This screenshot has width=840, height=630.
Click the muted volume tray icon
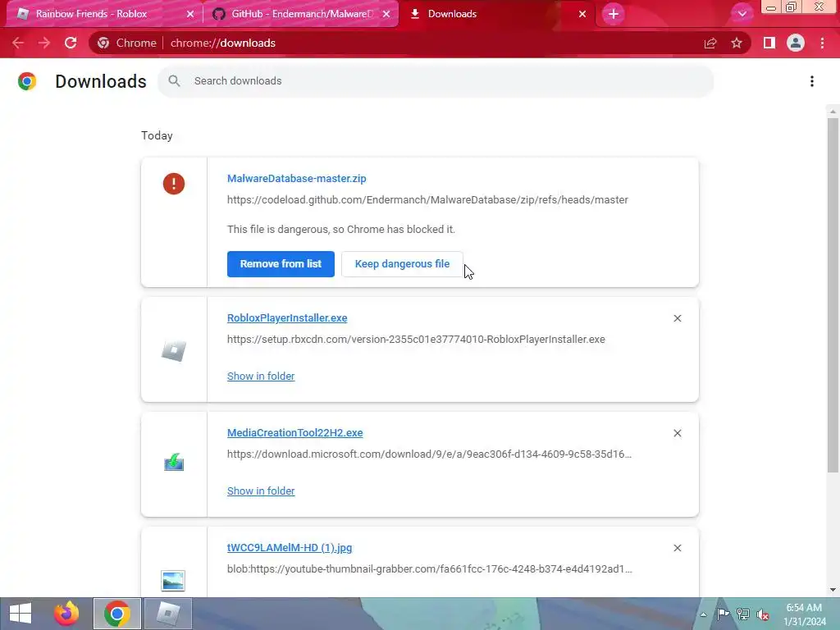[x=763, y=614]
